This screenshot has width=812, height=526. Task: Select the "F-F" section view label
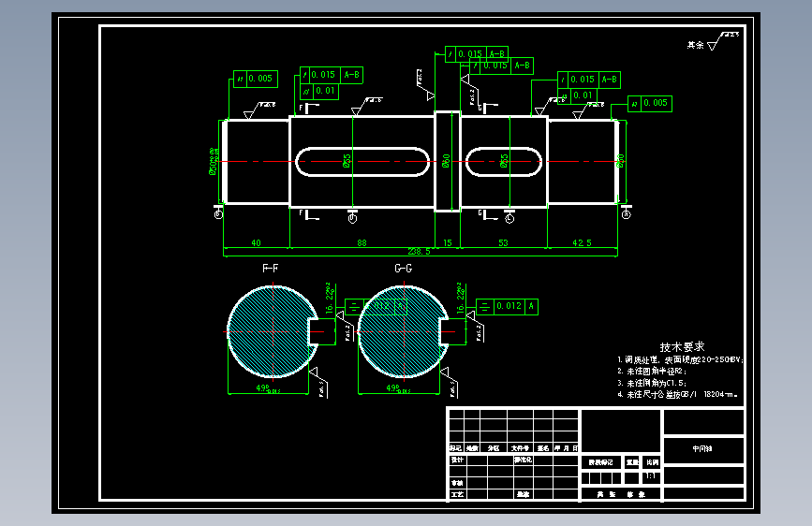pos(271,269)
